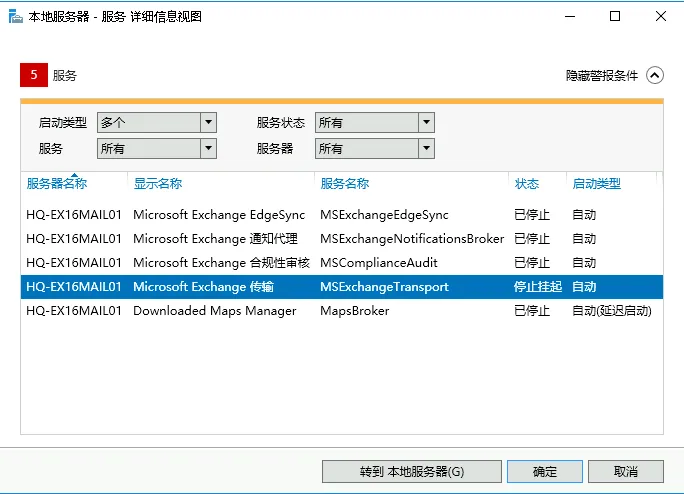The width and height of the screenshot is (684, 494).
Task: Open the 服务状态 dropdown
Action: 375,123
